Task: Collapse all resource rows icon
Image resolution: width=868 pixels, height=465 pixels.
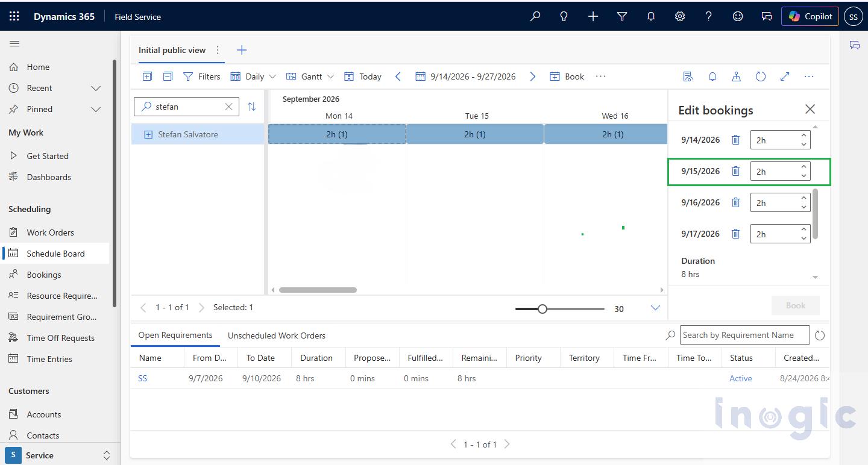Action: [x=168, y=76]
